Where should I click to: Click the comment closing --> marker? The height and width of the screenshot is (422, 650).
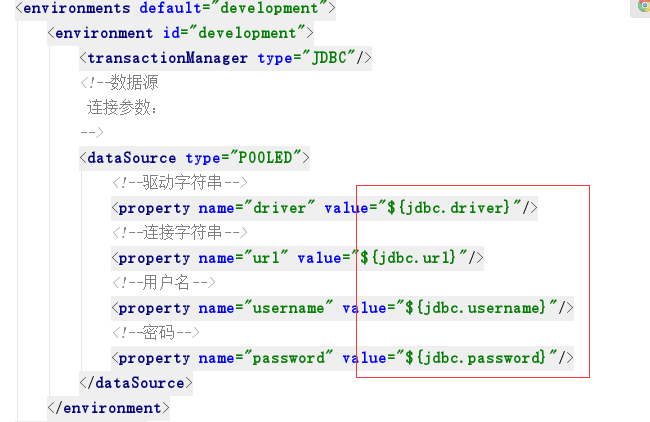point(92,132)
